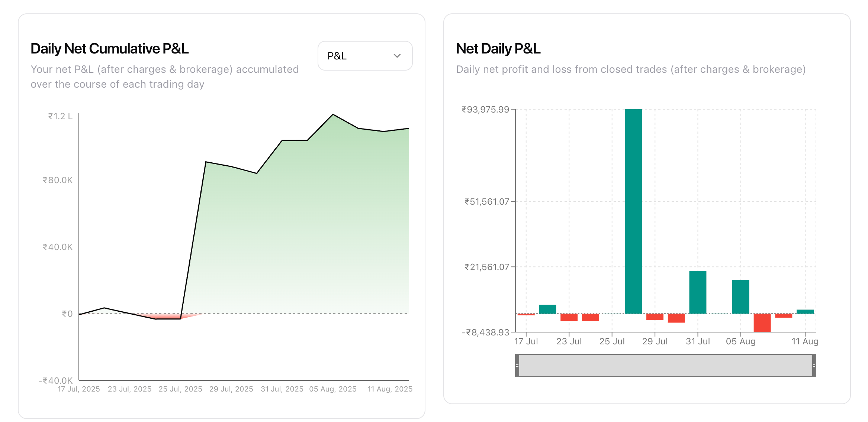Click the ₹93,975.99 axis label
Viewport: 868px width, 422px height.
pyautogui.click(x=485, y=110)
